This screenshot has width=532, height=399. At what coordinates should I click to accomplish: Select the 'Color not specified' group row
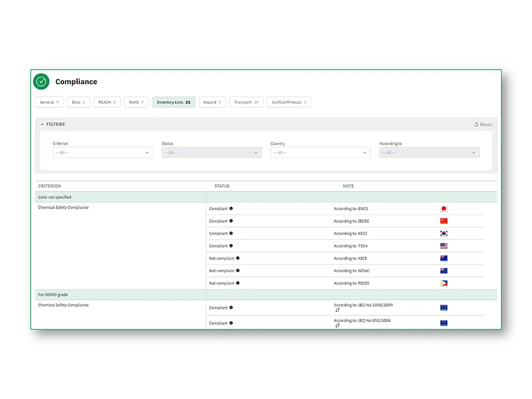pos(266,197)
